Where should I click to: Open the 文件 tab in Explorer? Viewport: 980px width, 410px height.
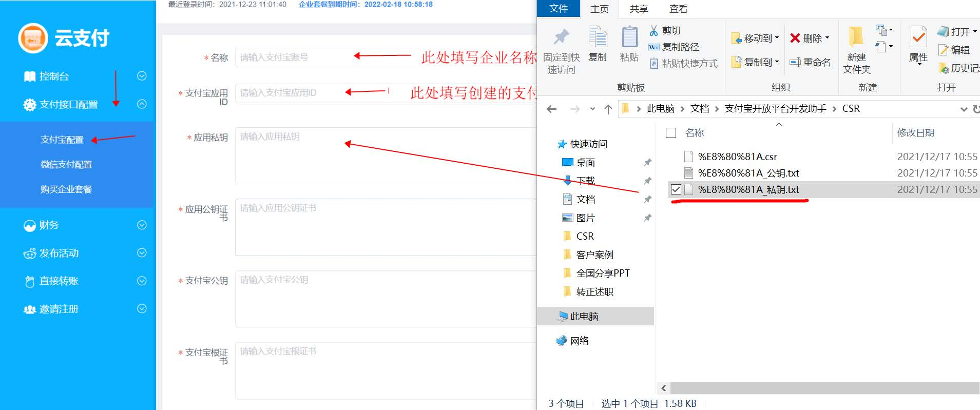(x=559, y=9)
